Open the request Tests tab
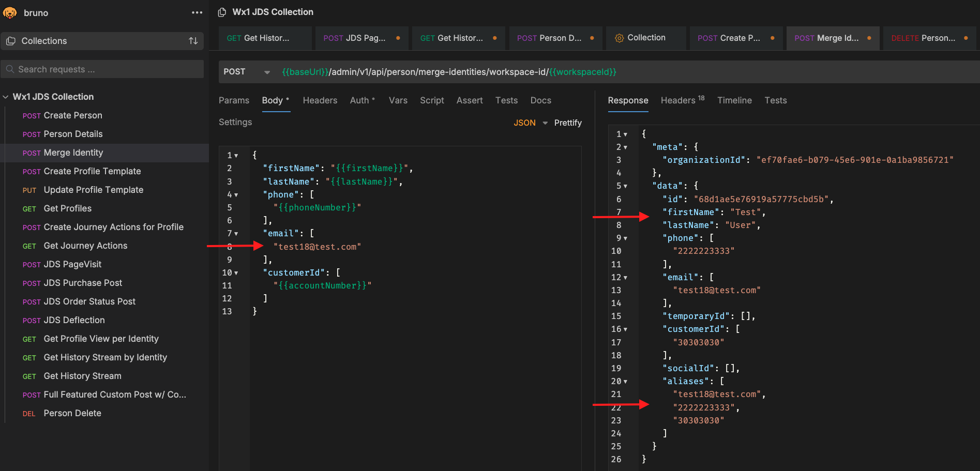The image size is (980, 471). 506,100
